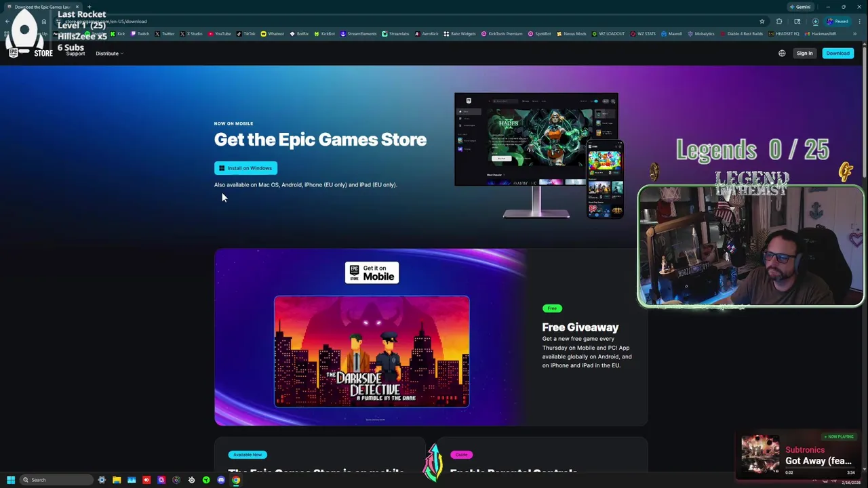Click the taskbar Search box

click(56, 480)
